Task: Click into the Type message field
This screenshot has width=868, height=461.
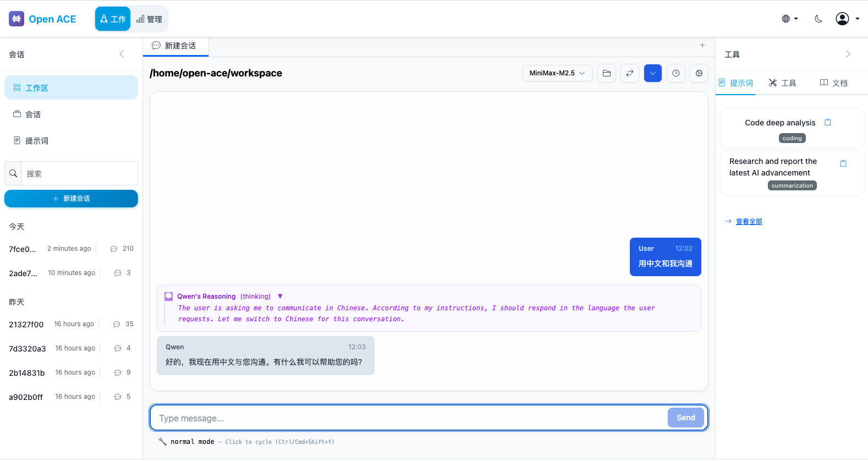Action: coord(409,418)
